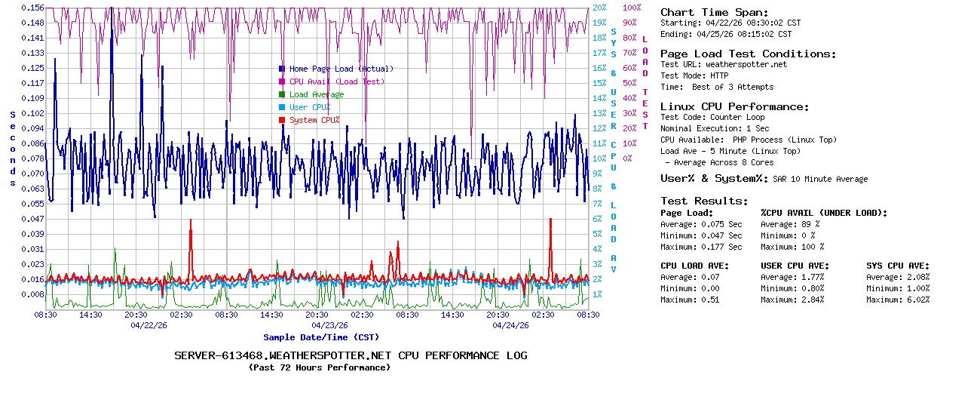980x415 pixels.
Task: Click the Chart Time Span heading
Action: coord(714,12)
